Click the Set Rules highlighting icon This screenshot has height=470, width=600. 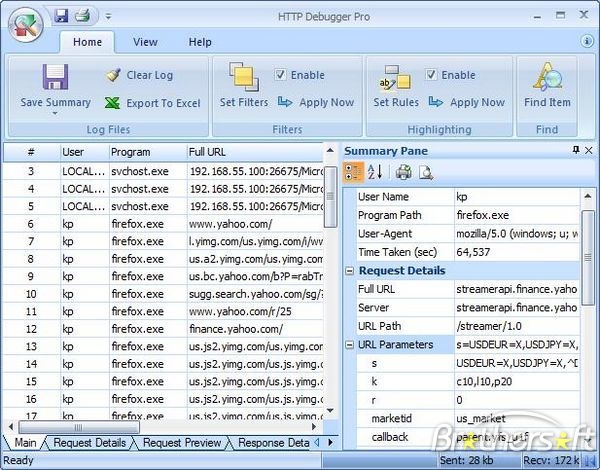coord(395,78)
